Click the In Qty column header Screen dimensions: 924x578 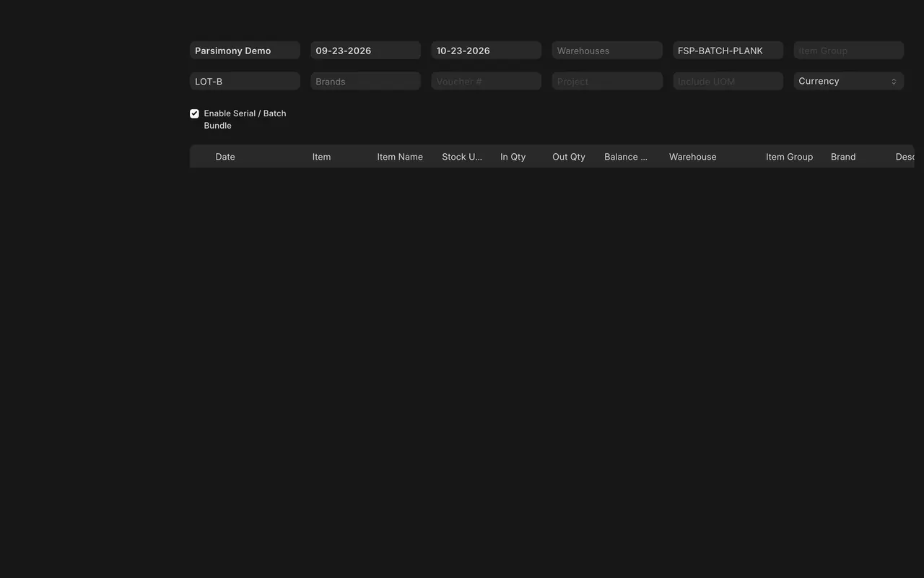514,157
